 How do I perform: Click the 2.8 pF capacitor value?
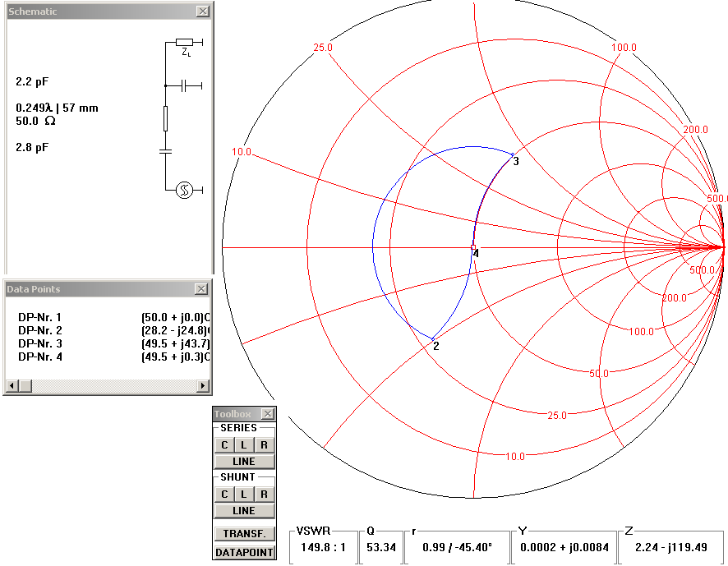pyautogui.click(x=32, y=147)
